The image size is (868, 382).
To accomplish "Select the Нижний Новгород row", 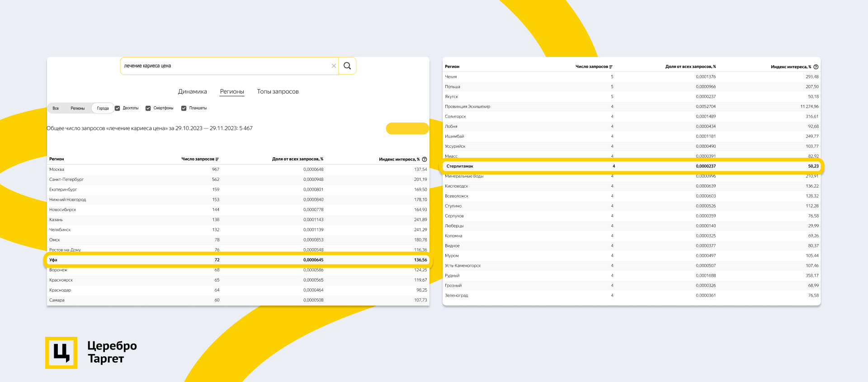I will [x=238, y=200].
